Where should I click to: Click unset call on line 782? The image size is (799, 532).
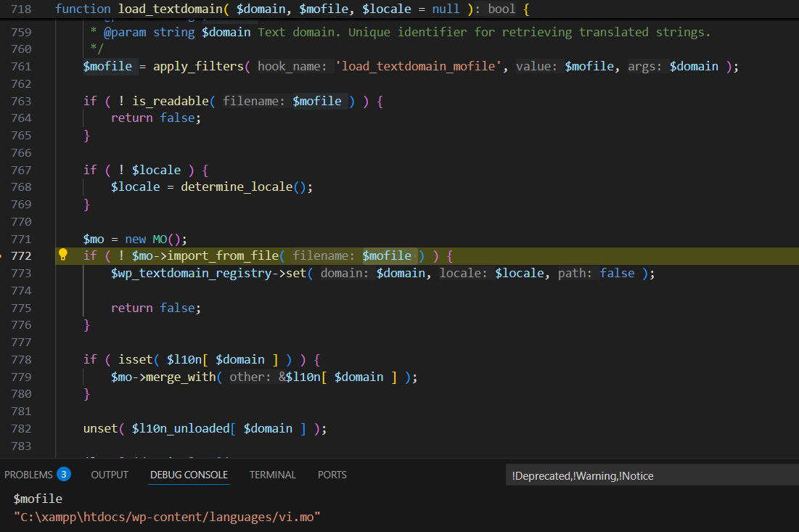100,428
